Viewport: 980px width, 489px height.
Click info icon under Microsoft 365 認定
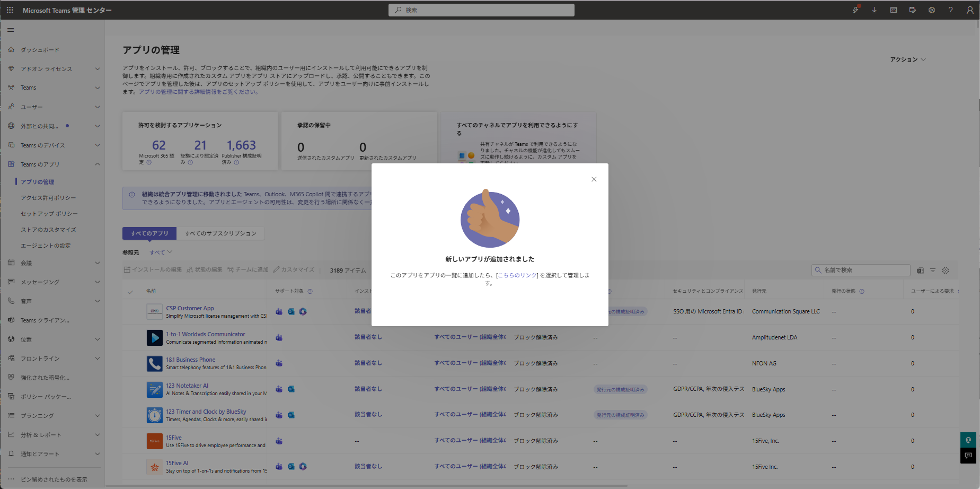click(x=149, y=162)
